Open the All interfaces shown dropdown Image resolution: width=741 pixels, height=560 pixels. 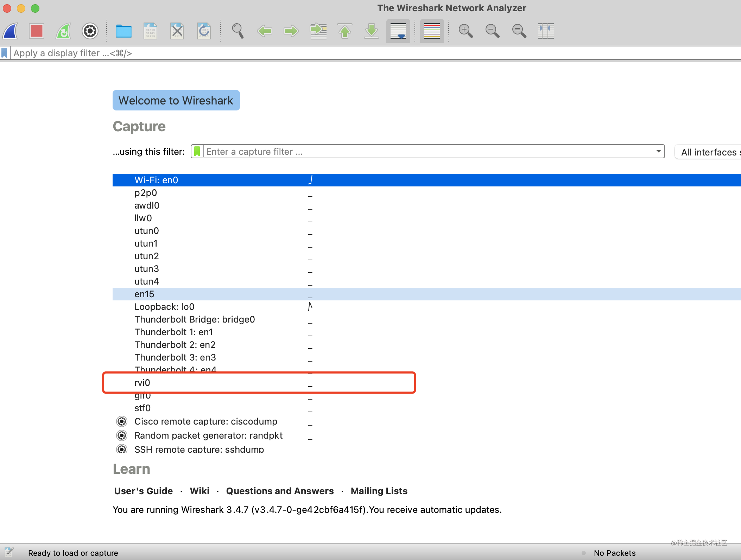[708, 152]
